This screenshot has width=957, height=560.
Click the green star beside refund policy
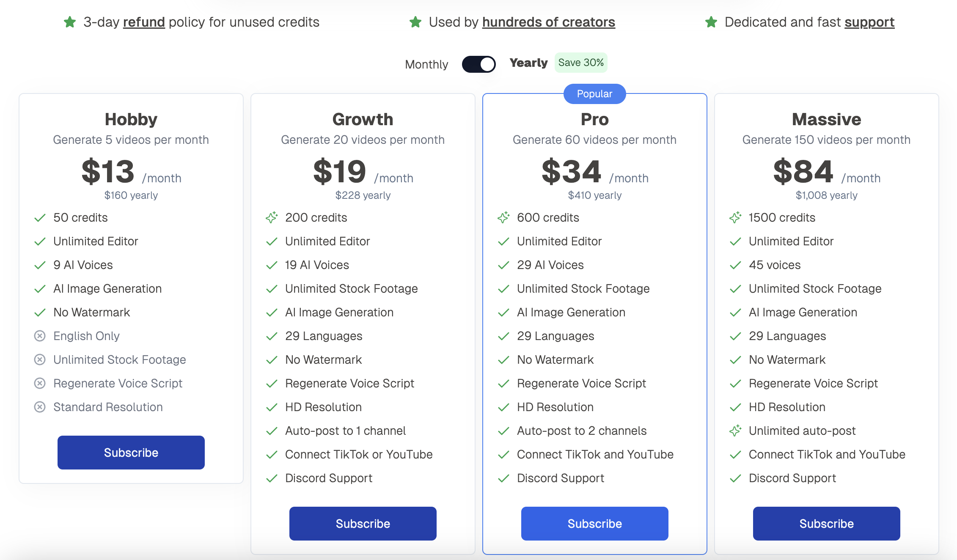70,22
